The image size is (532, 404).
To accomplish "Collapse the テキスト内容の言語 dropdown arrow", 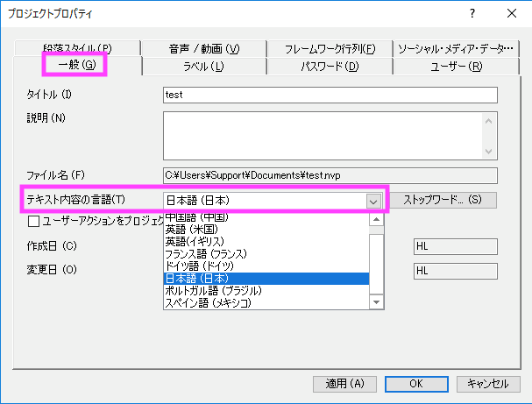I will click(373, 201).
